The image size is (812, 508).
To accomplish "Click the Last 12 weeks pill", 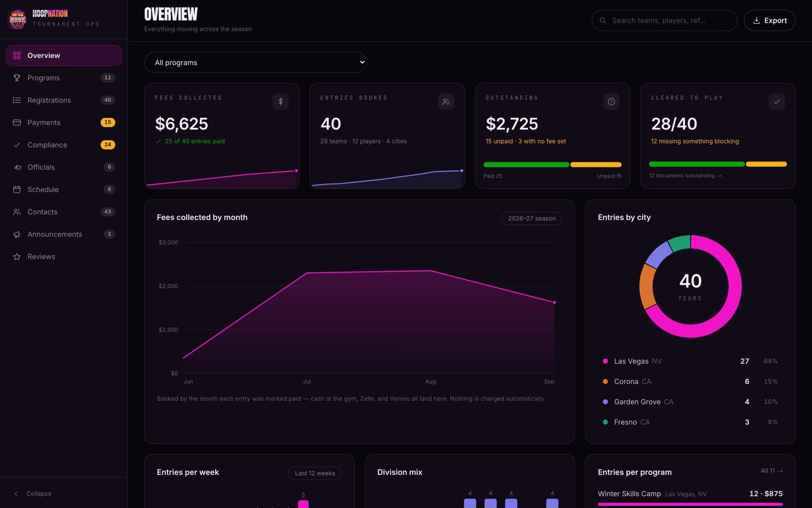I will 315,473.
